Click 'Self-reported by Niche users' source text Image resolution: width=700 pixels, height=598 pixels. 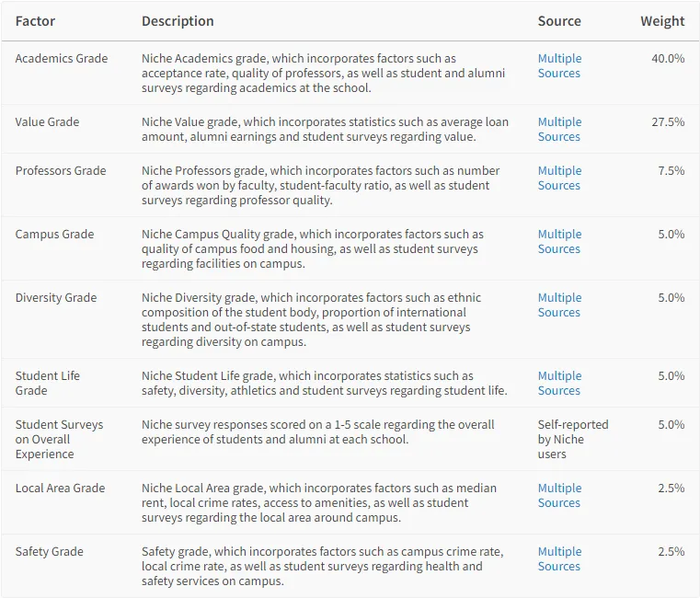[573, 439]
